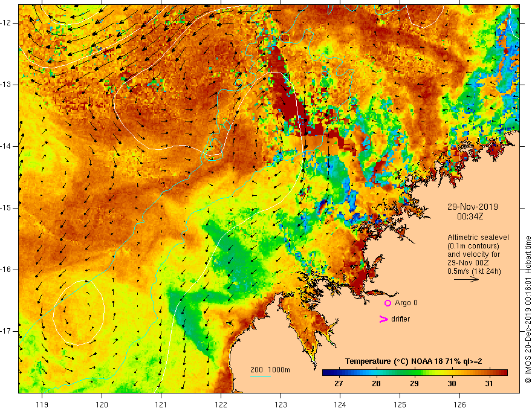Click the cyan 200m depth contour legend line
The width and height of the screenshot is (532, 411).
[260, 376]
